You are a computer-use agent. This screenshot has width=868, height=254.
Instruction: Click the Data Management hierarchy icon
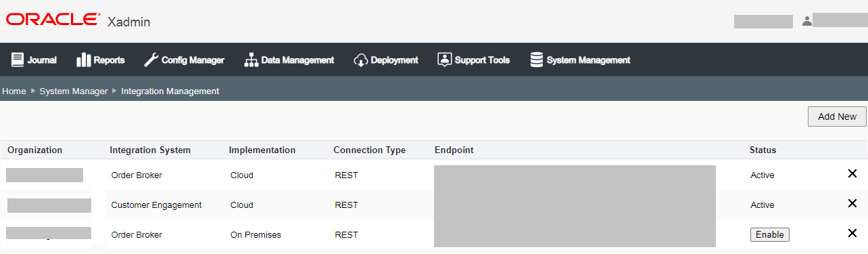pos(251,60)
